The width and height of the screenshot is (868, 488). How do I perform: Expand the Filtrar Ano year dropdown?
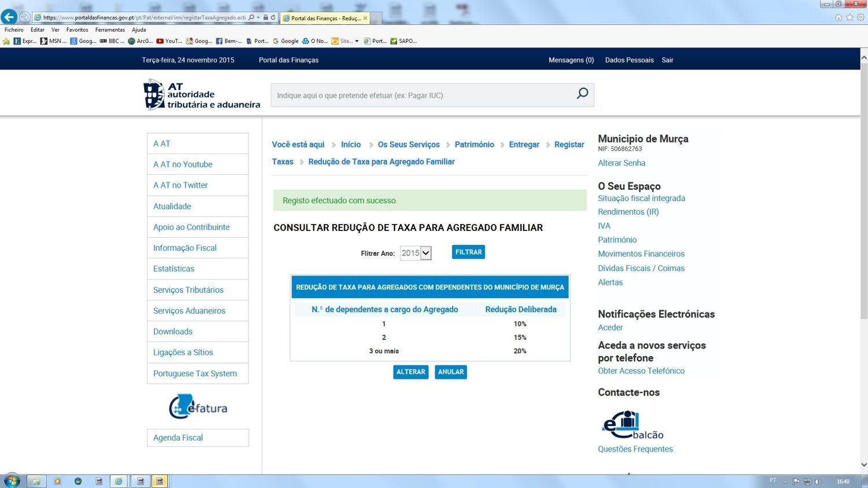pos(425,253)
